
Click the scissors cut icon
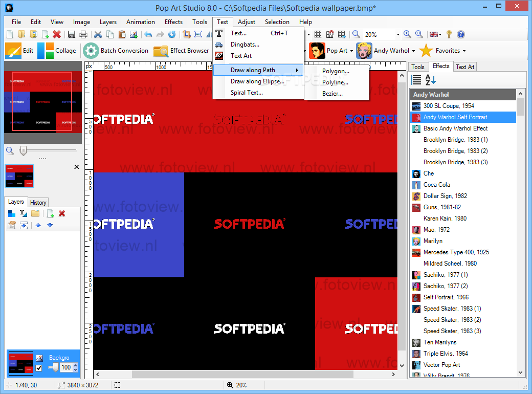(98, 34)
